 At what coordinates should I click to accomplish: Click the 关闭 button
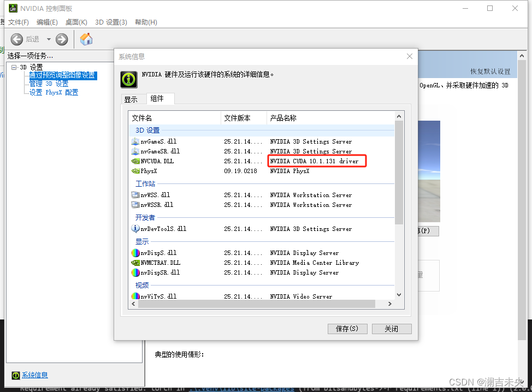(x=392, y=329)
